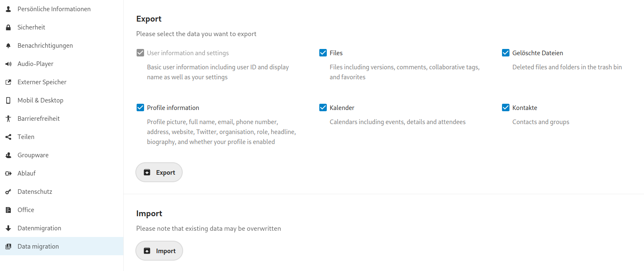
Task: Disable the Profile information checkbox
Action: tap(140, 107)
